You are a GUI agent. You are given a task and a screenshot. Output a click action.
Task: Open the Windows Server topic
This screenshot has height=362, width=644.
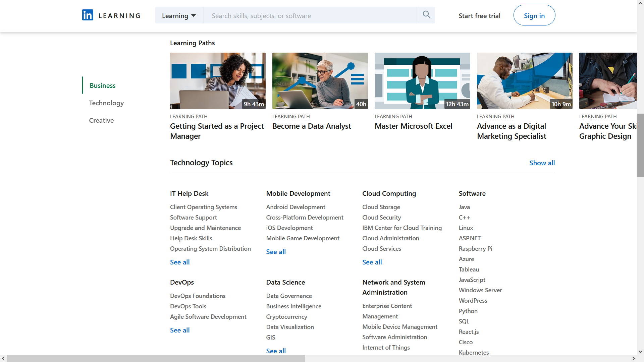(x=480, y=290)
